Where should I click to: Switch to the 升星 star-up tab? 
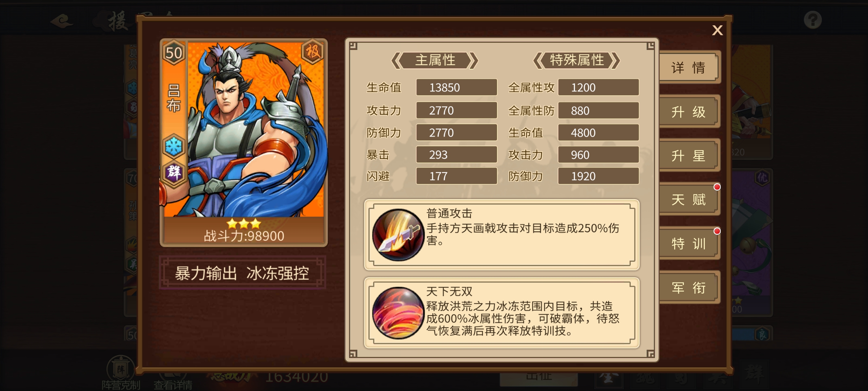coord(689,156)
